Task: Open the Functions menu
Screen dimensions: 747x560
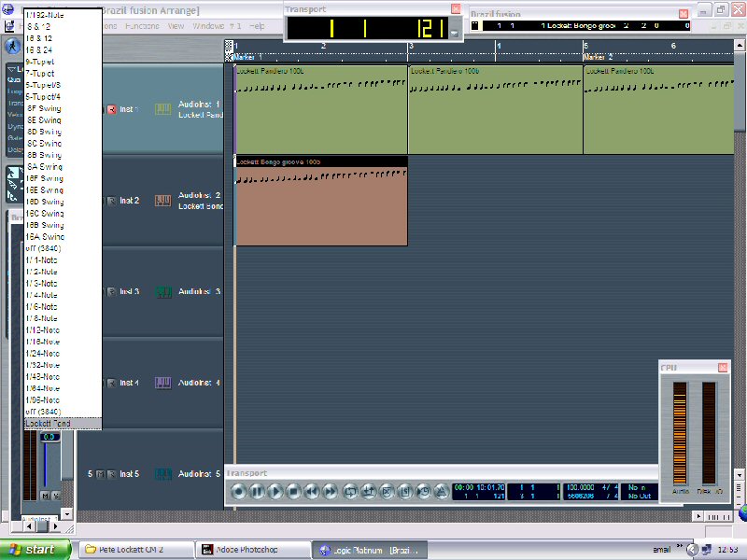Action: click(140, 26)
